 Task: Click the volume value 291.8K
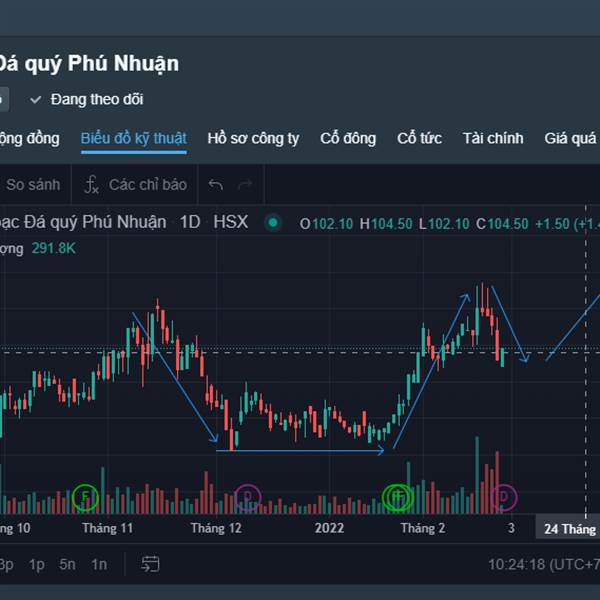(54, 249)
